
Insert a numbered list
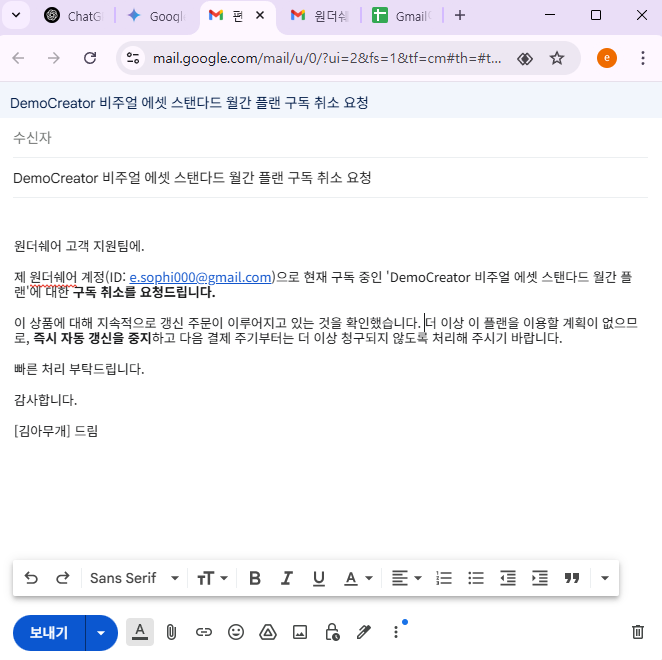coord(444,578)
